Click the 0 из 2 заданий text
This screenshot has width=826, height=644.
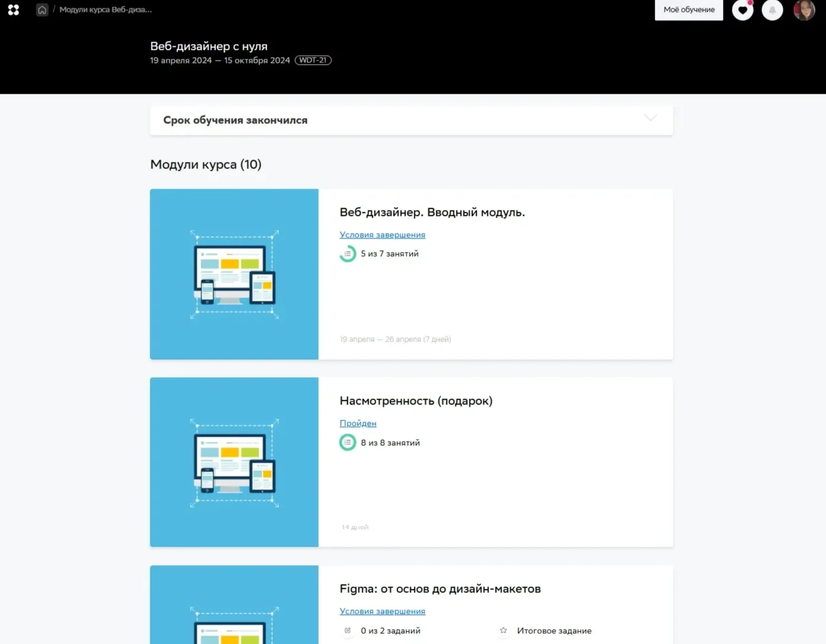pos(390,631)
